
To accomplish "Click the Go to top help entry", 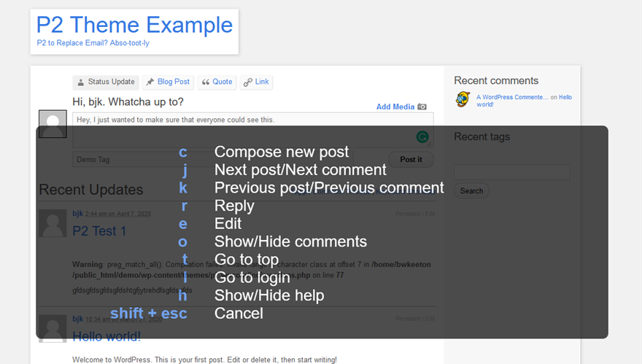I will [x=247, y=260].
